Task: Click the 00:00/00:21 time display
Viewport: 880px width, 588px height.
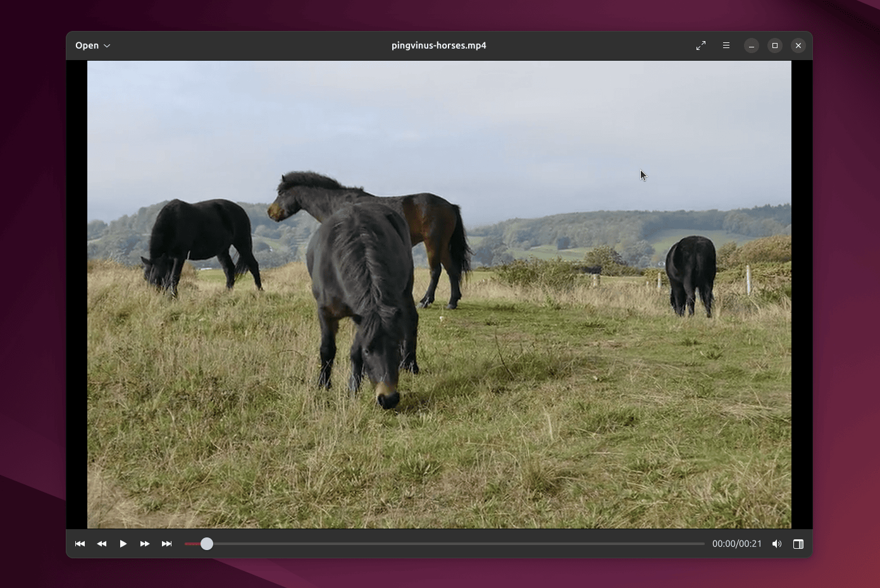Action: pyautogui.click(x=737, y=544)
